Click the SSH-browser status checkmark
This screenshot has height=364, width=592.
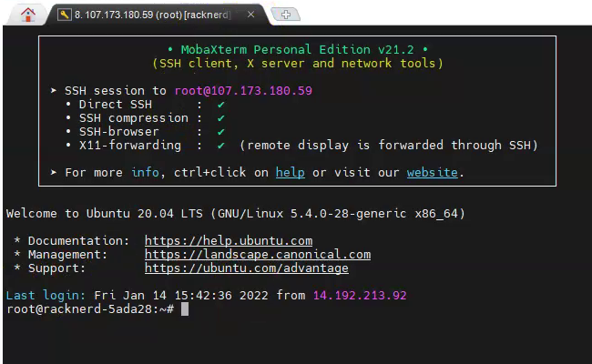click(220, 132)
